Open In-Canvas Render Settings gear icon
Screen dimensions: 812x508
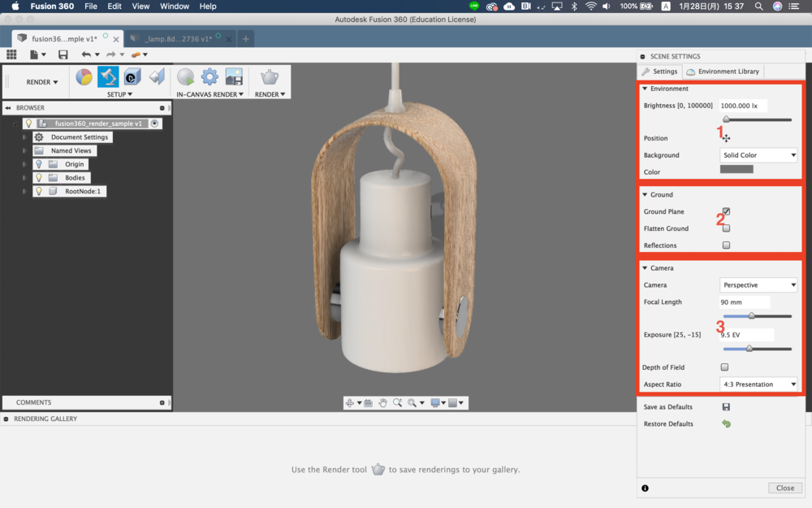click(209, 77)
